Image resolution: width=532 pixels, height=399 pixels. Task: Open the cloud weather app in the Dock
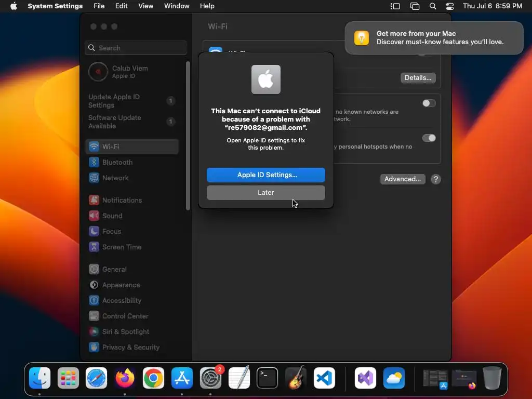click(394, 378)
